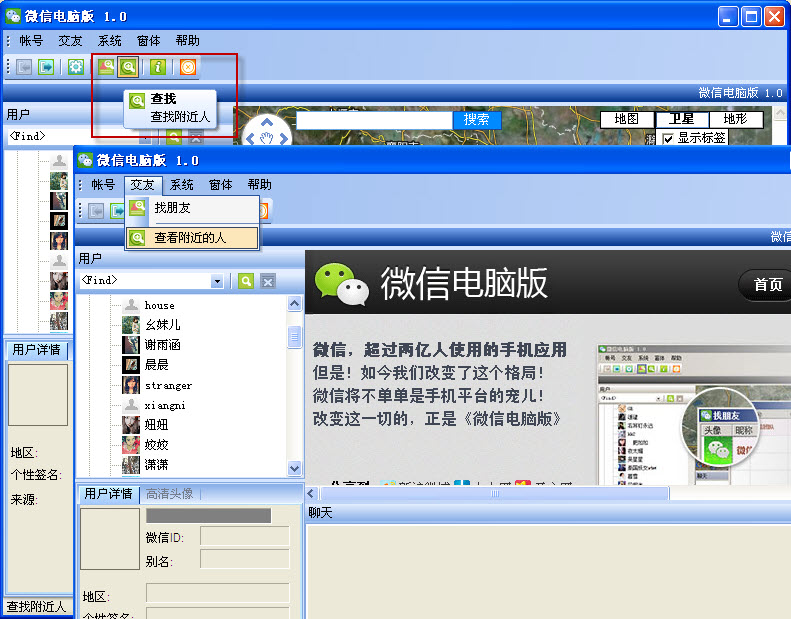Expand the Find combo dropdown arrow in front window
Viewport: 791px width, 619px height.
(x=217, y=281)
